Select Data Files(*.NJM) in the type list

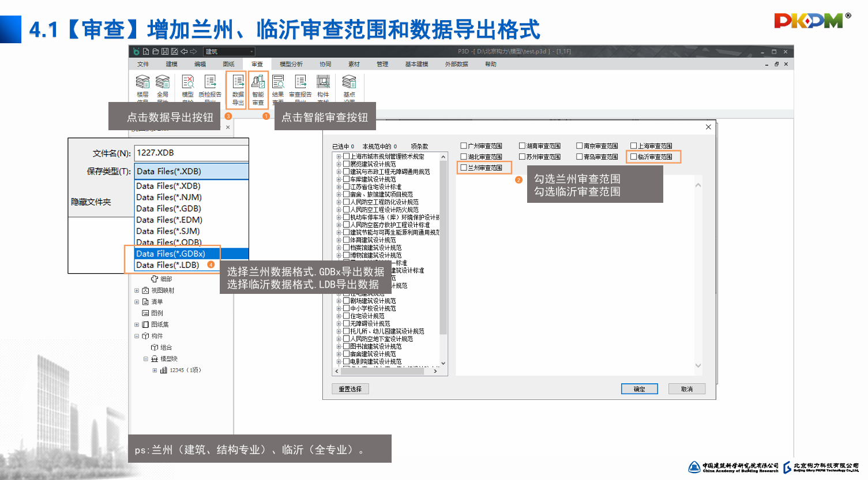pos(192,197)
